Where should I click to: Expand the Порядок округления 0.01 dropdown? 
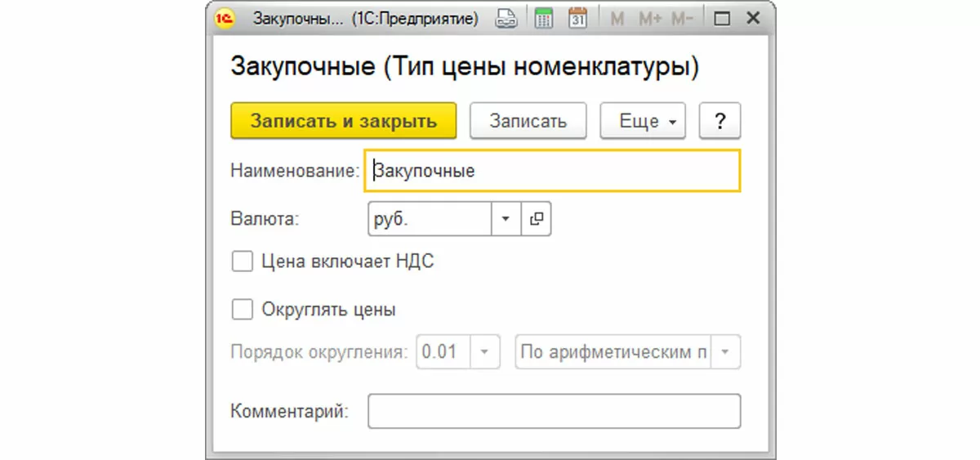[x=484, y=354]
